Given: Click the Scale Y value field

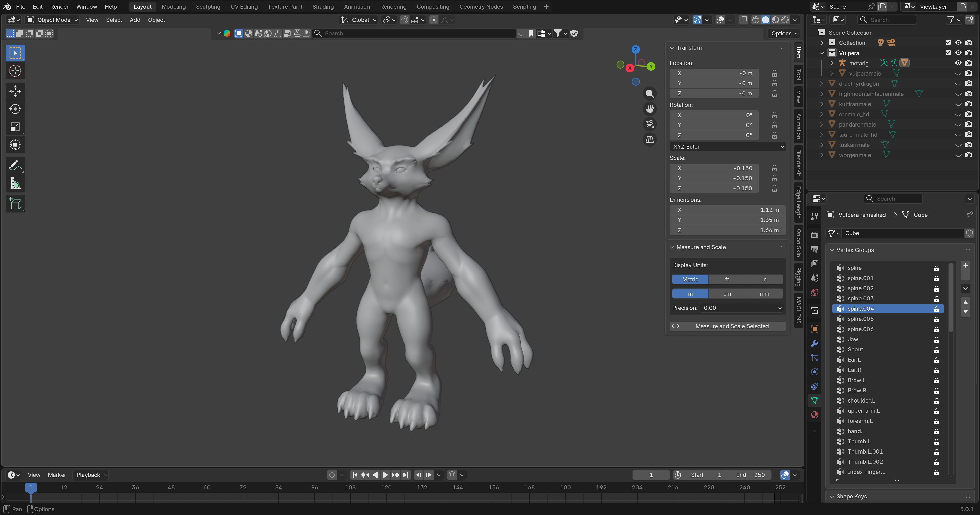Looking at the screenshot, I should click(x=714, y=178).
